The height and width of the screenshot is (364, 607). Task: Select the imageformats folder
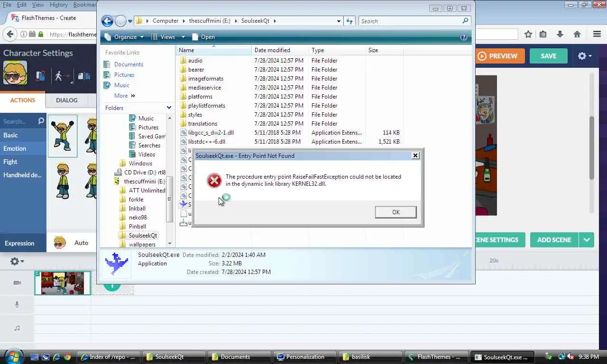[x=205, y=79]
